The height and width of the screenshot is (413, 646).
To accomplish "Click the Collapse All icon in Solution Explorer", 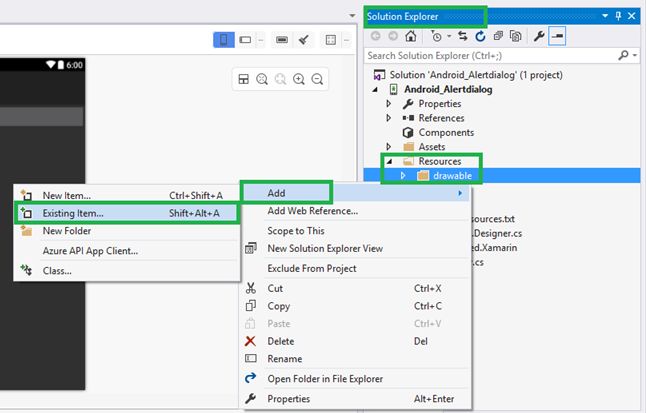I will [498, 36].
